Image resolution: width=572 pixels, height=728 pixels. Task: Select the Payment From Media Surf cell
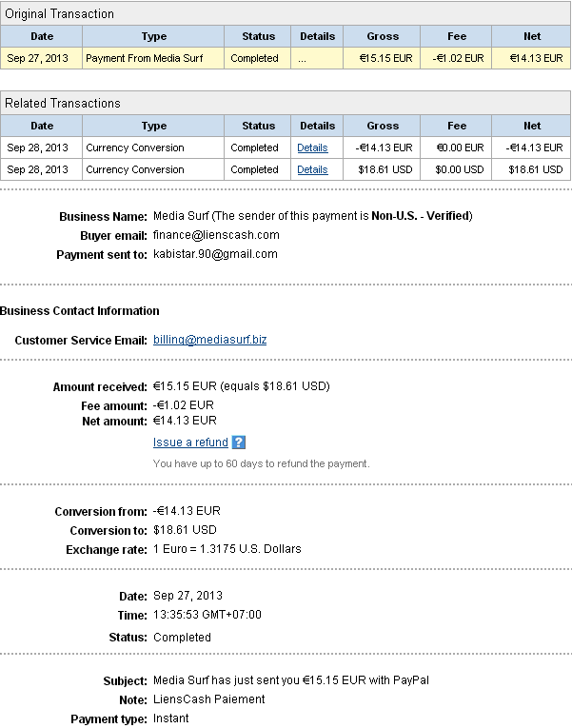pos(153,58)
